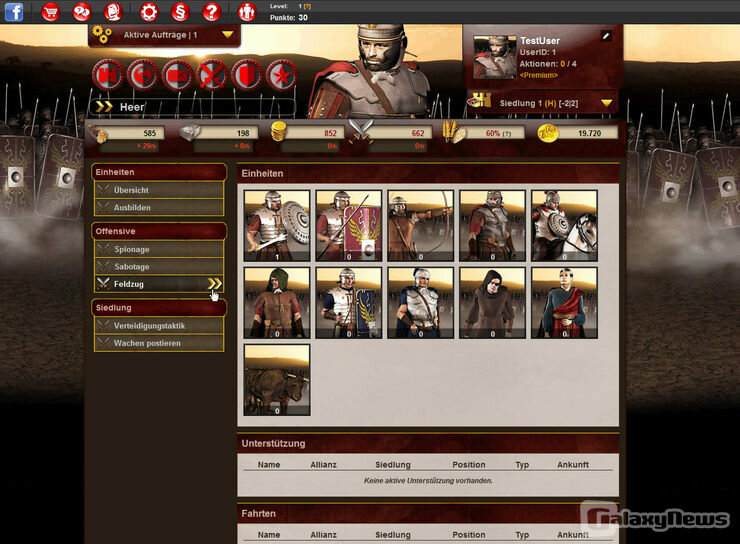Click the people figures icon
This screenshot has height=544, width=740.
coord(246,12)
